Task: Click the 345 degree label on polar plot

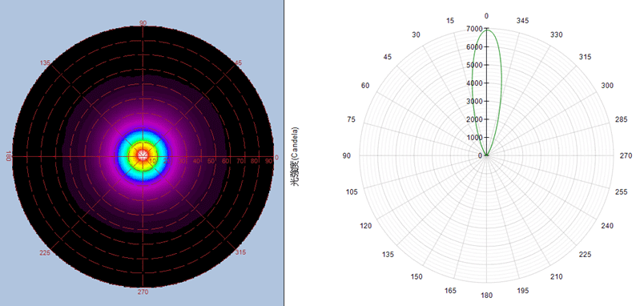Action: pyautogui.click(x=523, y=21)
